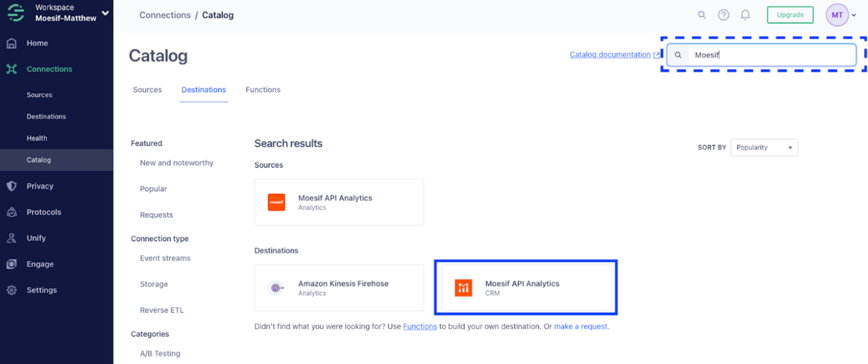Click the notification bell icon
The height and width of the screenshot is (364, 868).
coord(745,15)
